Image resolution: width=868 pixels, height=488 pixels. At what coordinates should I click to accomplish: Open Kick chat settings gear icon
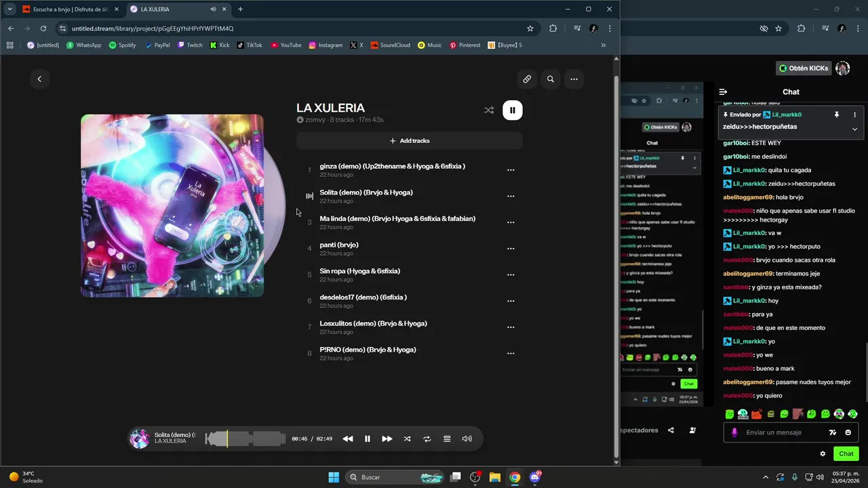823,454
